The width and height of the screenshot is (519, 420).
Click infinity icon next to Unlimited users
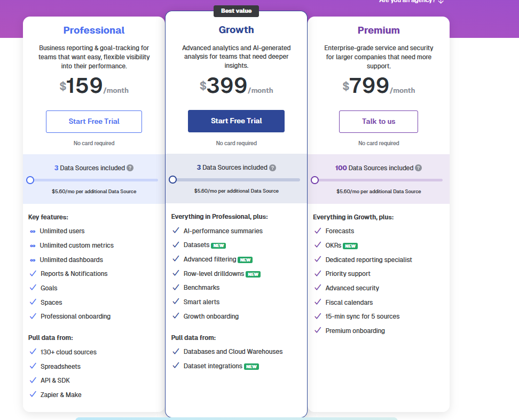[33, 231]
